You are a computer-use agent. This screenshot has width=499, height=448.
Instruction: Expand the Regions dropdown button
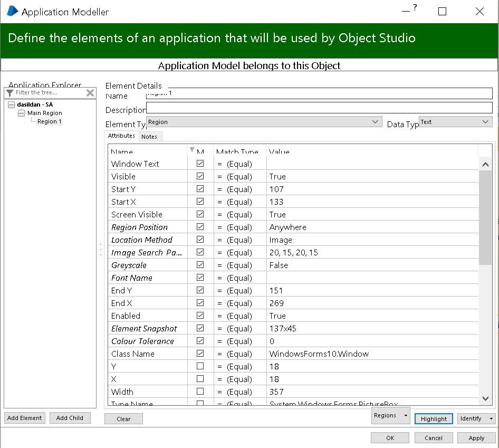coord(405,416)
